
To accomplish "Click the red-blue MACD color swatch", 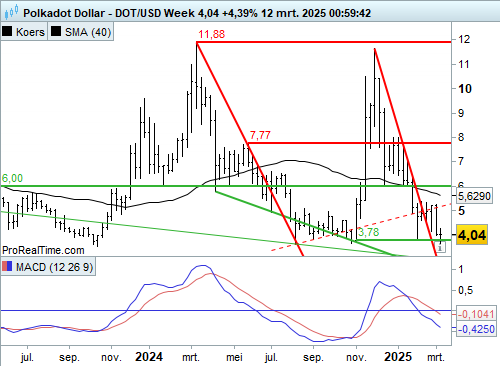I will point(7,266).
